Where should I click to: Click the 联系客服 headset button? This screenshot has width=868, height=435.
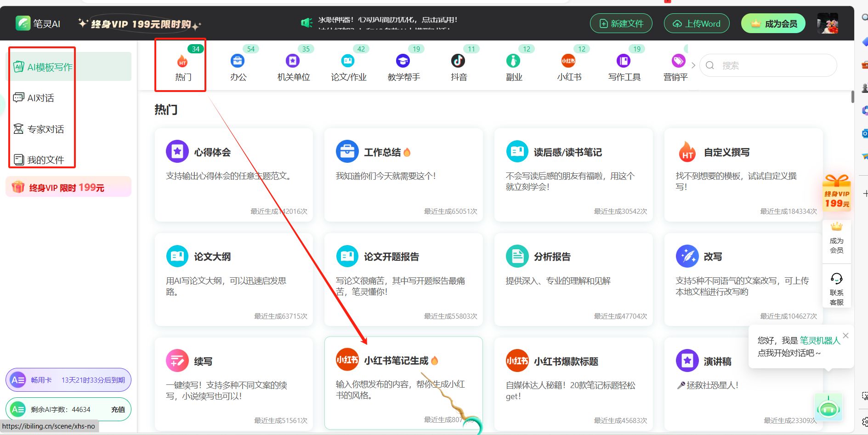(837, 289)
